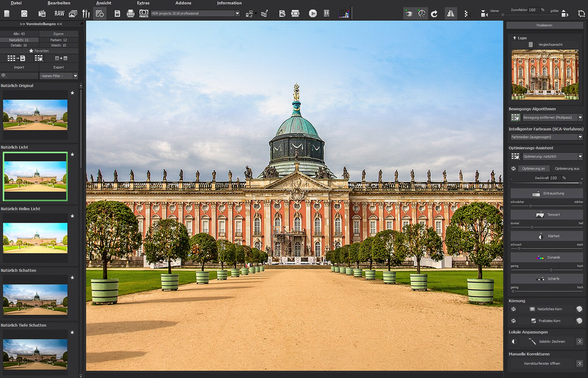Click the Finalisieren button
The height and width of the screenshot is (378, 588).
(544, 25)
